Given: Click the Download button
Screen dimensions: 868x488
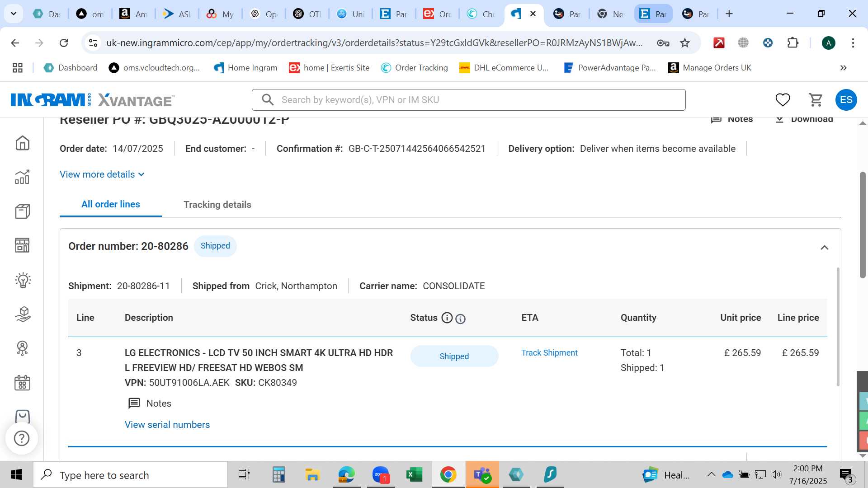Looking at the screenshot, I should click(x=804, y=119).
